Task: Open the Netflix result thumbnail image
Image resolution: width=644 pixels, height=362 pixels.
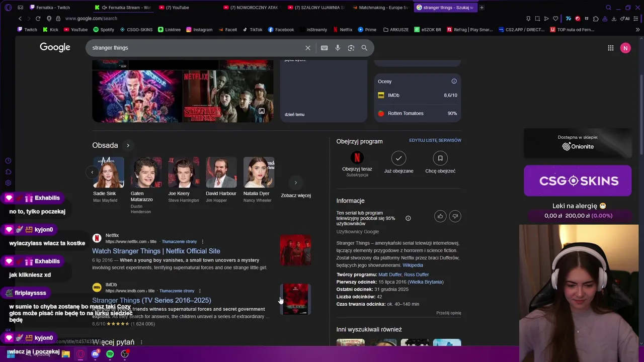Action: 295,250
